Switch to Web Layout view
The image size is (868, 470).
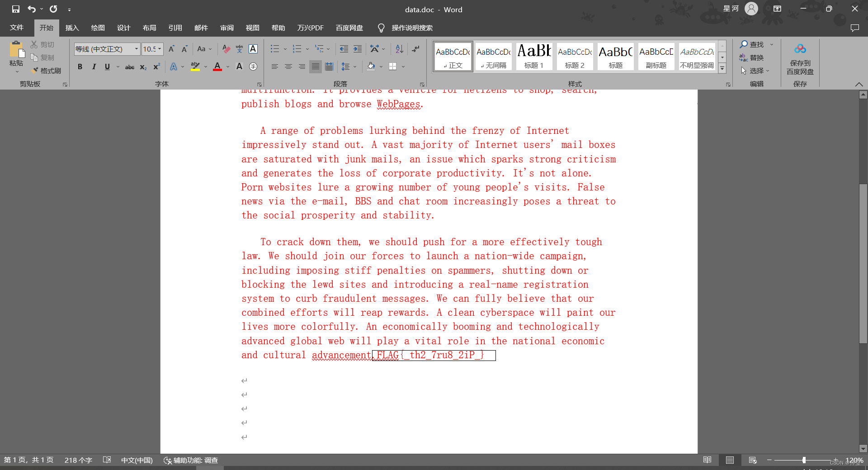753,460
